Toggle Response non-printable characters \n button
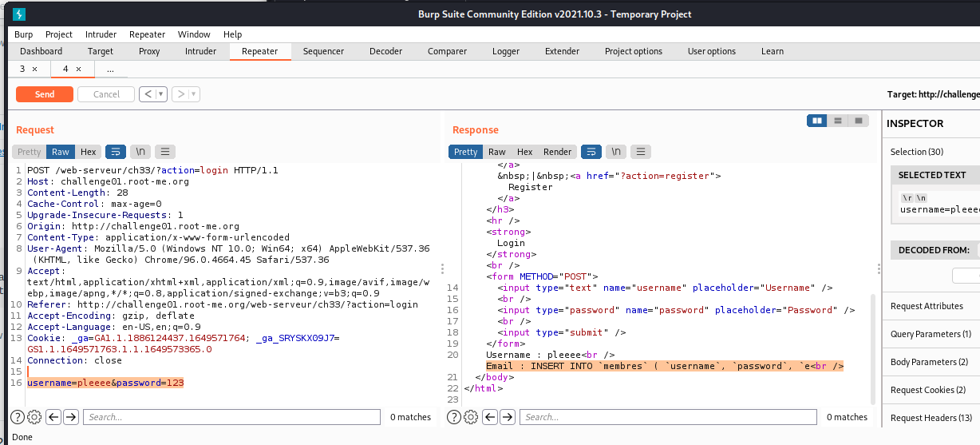The image size is (980, 445). (x=616, y=152)
